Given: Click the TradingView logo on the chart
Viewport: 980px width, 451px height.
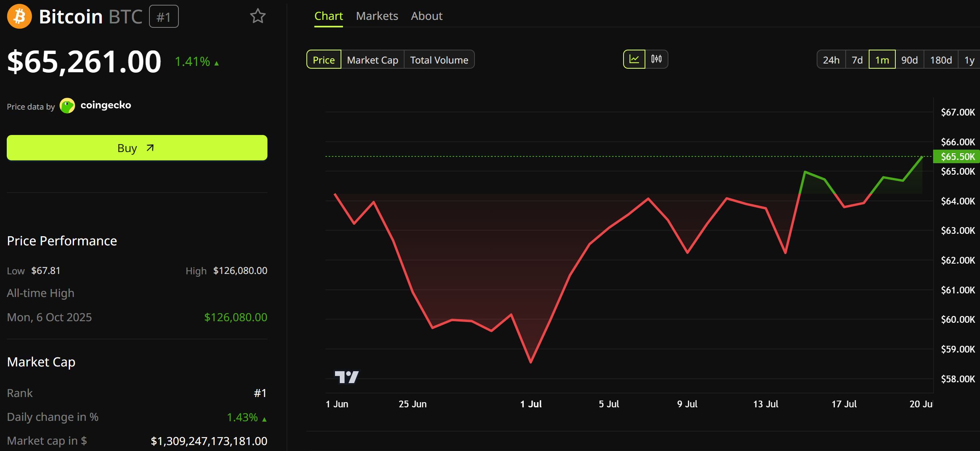Looking at the screenshot, I should pyautogui.click(x=347, y=377).
